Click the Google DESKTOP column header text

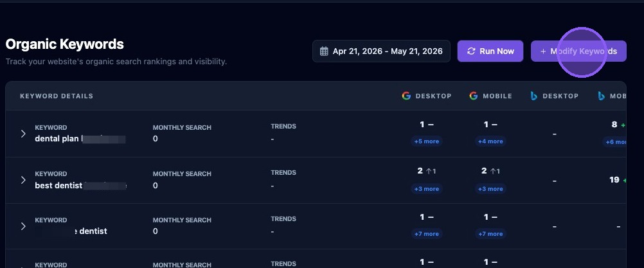pos(433,96)
